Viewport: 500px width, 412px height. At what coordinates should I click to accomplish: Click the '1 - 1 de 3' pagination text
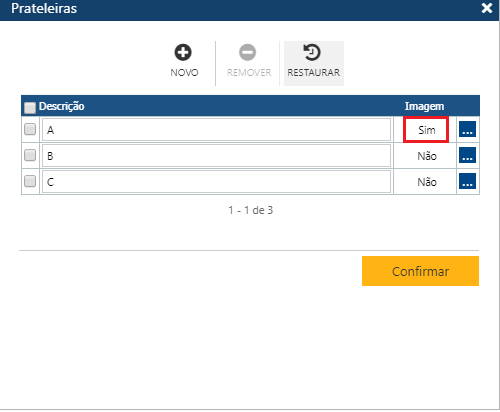(x=250, y=210)
